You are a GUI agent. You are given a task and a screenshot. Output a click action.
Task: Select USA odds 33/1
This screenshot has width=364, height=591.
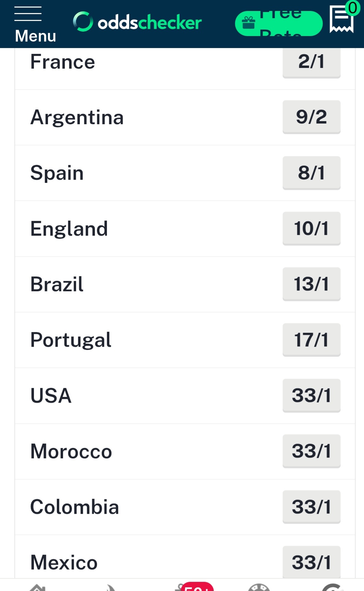pos(311,395)
